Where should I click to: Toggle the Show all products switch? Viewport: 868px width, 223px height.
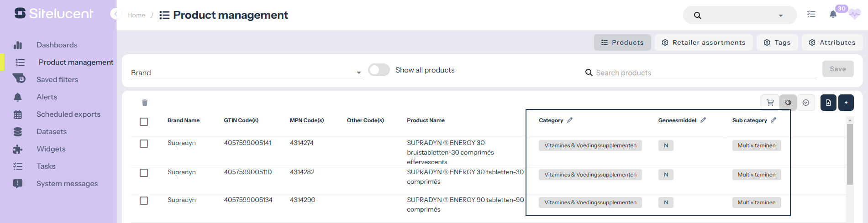(379, 70)
